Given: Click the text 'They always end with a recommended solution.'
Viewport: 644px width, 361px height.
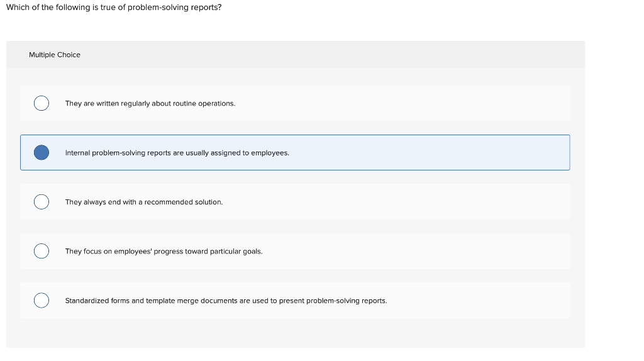Looking at the screenshot, I should [x=144, y=202].
